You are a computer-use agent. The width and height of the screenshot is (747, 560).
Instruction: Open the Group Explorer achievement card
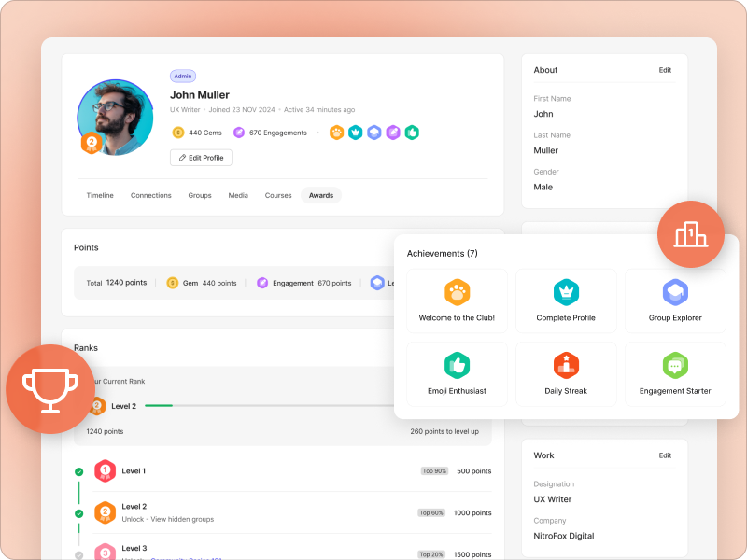[675, 301]
